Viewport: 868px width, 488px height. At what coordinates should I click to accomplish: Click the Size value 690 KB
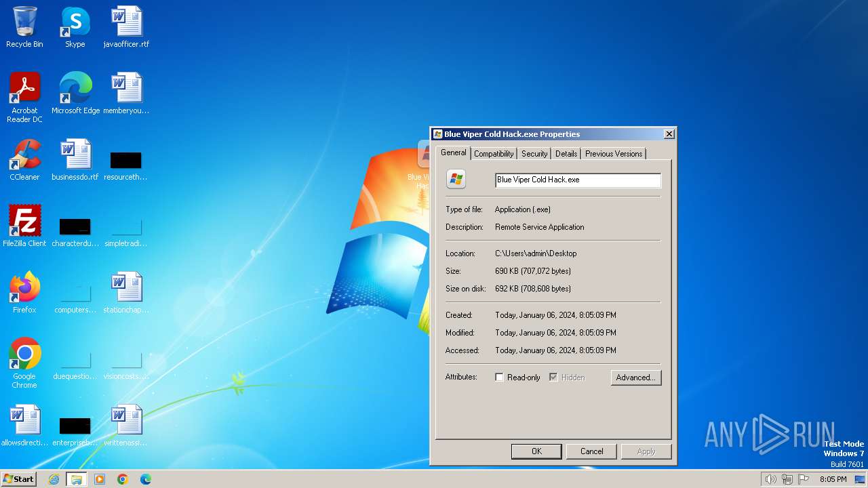coord(533,271)
